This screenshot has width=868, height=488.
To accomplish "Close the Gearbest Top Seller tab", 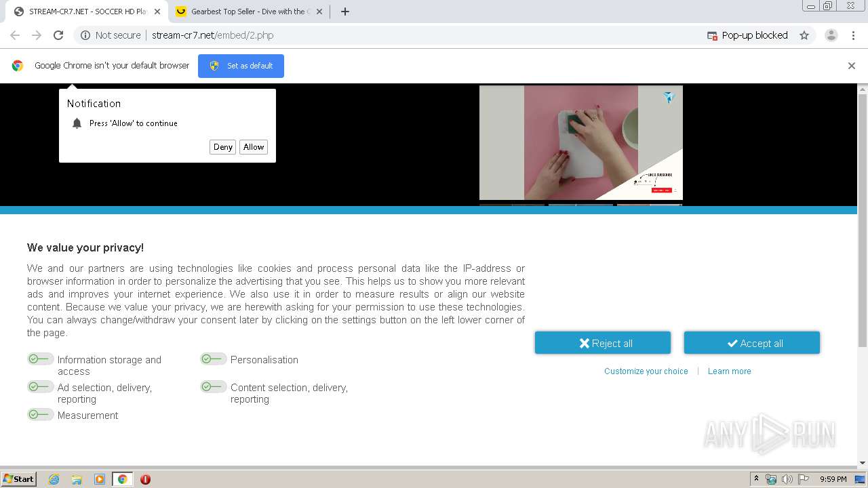I will tap(319, 12).
